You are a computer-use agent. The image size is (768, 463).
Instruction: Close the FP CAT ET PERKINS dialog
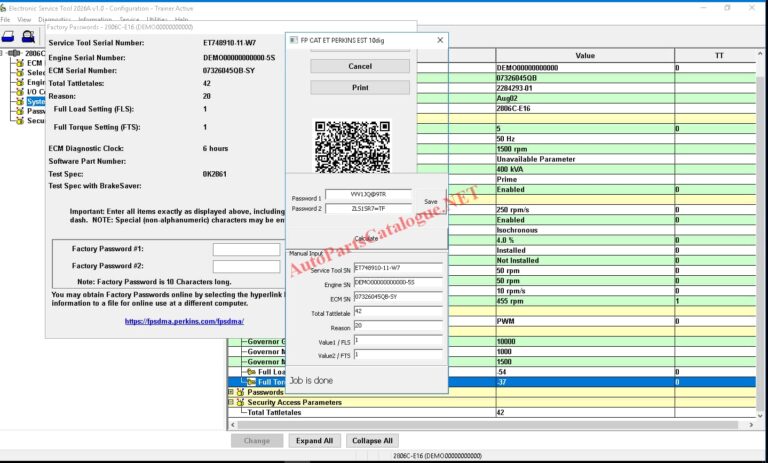click(x=440, y=40)
